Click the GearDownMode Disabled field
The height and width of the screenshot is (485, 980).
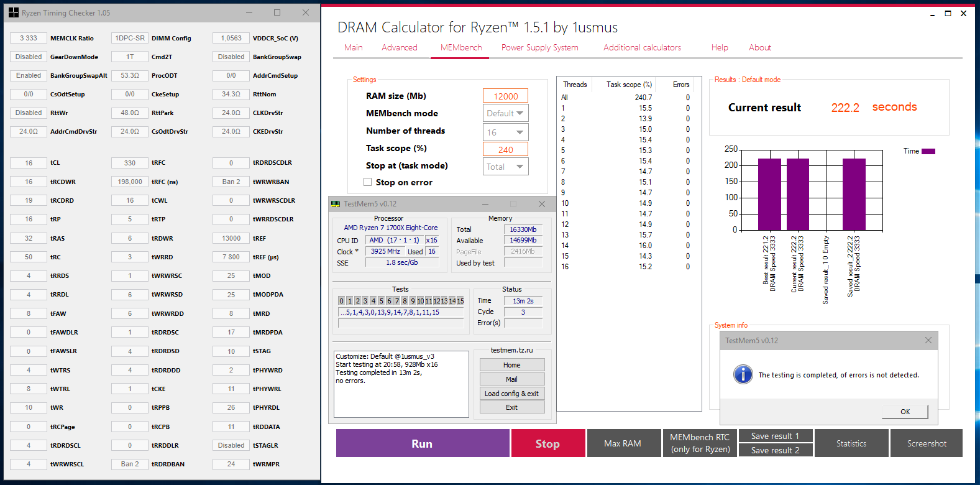point(29,57)
